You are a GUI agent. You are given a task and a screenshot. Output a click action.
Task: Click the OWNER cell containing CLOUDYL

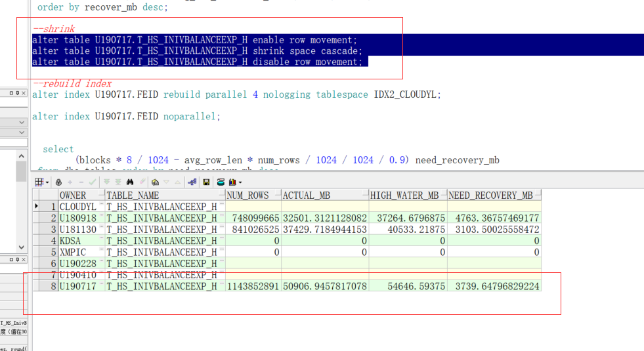(x=77, y=207)
